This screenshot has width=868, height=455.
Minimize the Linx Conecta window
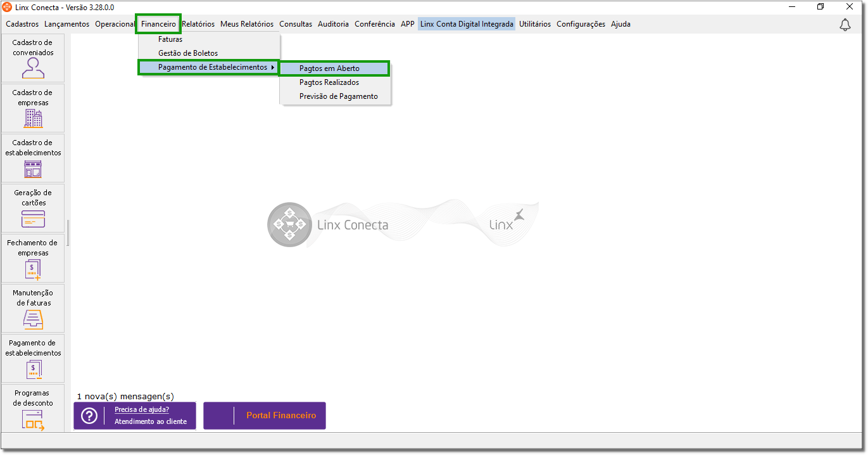(x=793, y=7)
